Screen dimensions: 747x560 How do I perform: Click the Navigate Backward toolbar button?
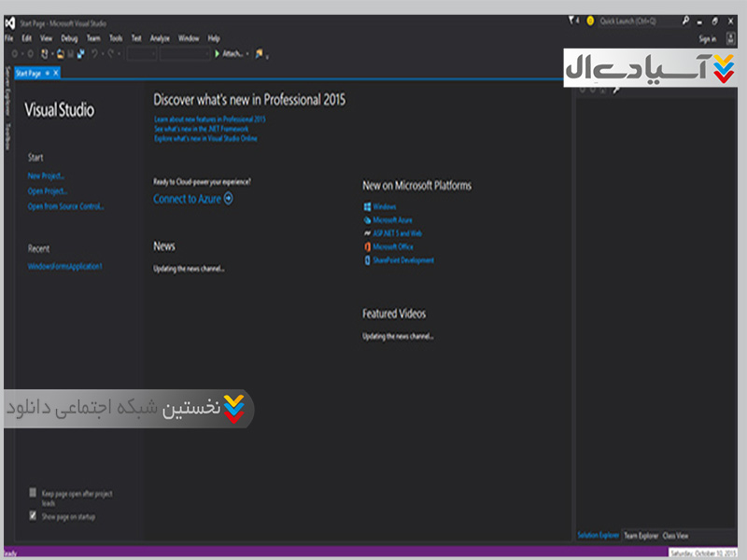click(x=14, y=54)
